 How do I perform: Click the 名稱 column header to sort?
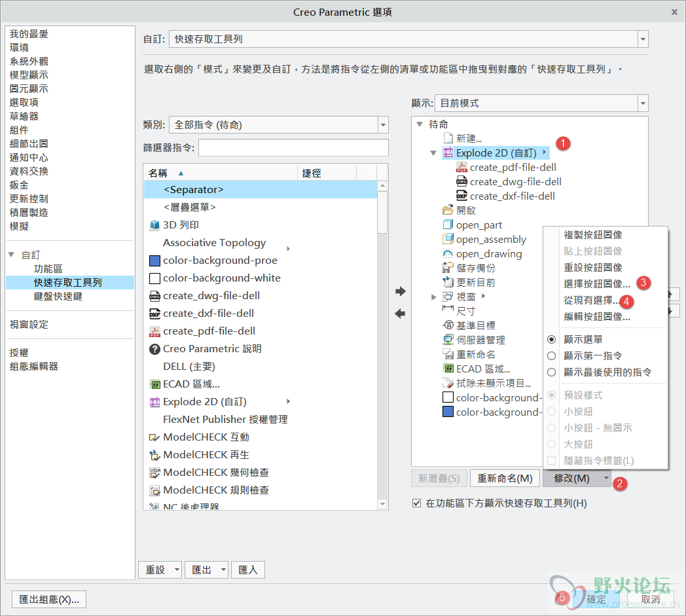[x=221, y=173]
